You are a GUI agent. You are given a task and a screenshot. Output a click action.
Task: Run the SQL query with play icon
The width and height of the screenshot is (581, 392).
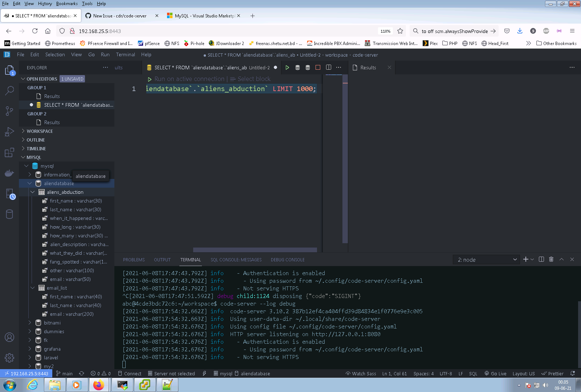[287, 68]
